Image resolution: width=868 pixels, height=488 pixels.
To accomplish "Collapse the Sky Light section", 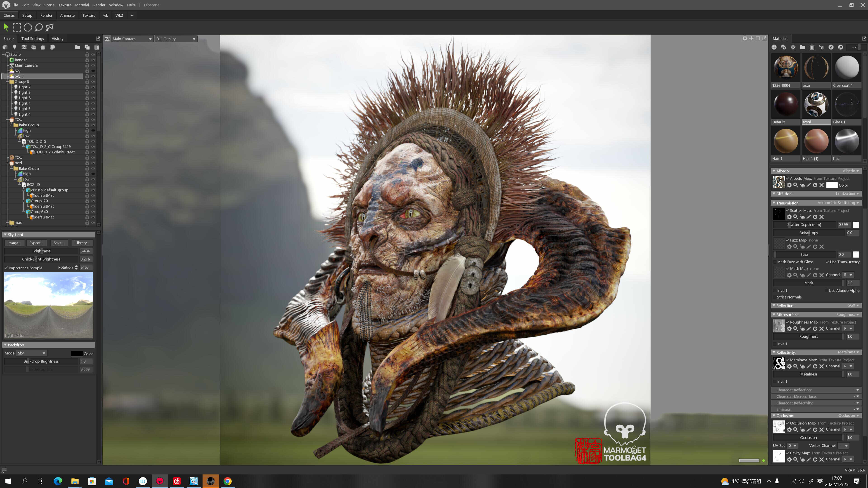I will pyautogui.click(x=5, y=235).
